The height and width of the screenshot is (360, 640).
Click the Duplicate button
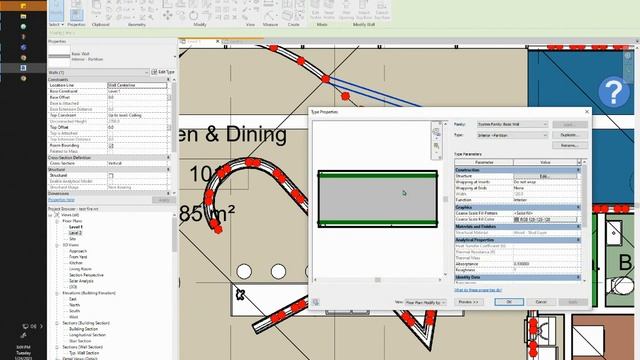pos(570,135)
